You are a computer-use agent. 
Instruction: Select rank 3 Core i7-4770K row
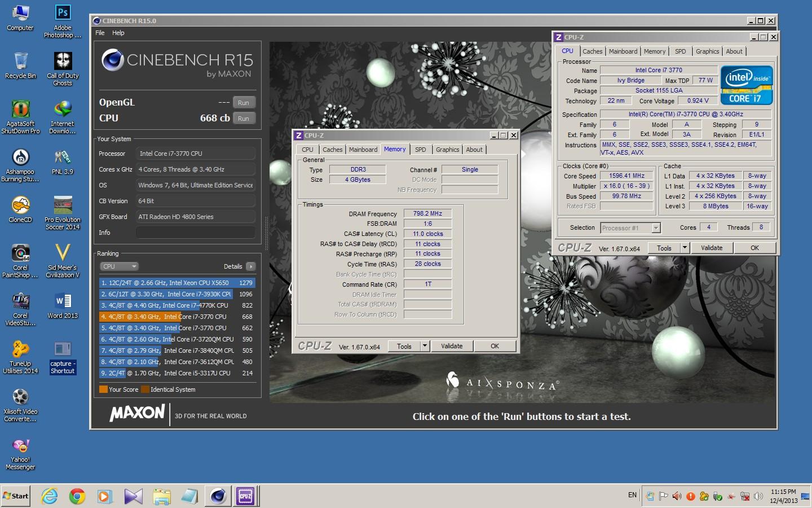click(177, 305)
